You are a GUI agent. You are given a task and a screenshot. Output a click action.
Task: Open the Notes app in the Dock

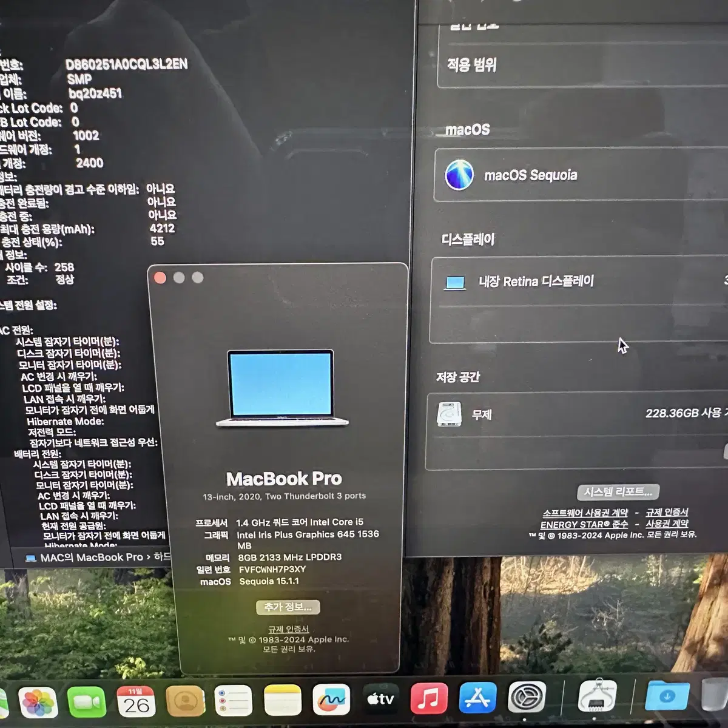coord(283,701)
